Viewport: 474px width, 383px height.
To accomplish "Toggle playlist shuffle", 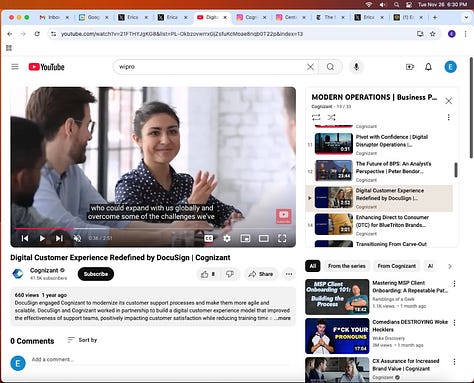I will [331, 117].
